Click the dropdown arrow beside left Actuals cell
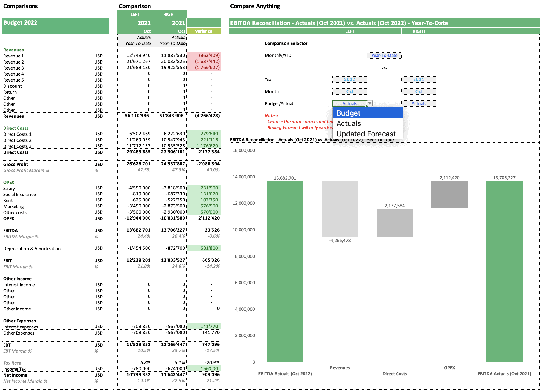Viewport: 541px width, 392px height. (370, 103)
